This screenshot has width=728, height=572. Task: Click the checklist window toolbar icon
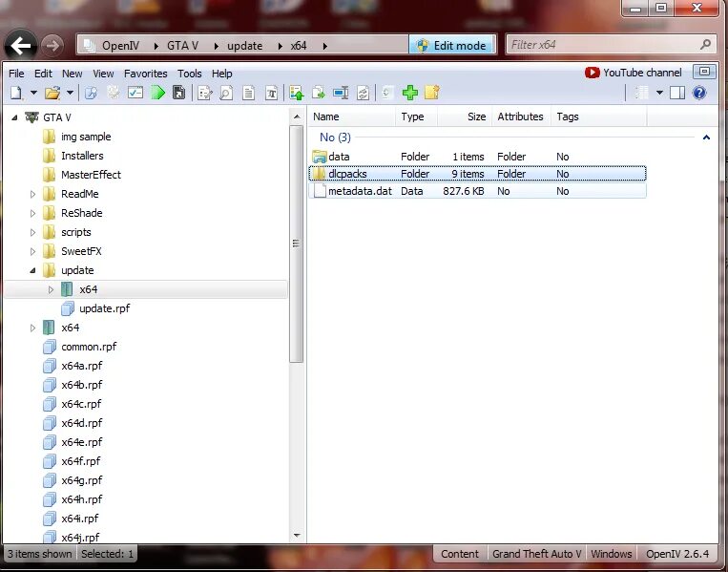coord(135,93)
